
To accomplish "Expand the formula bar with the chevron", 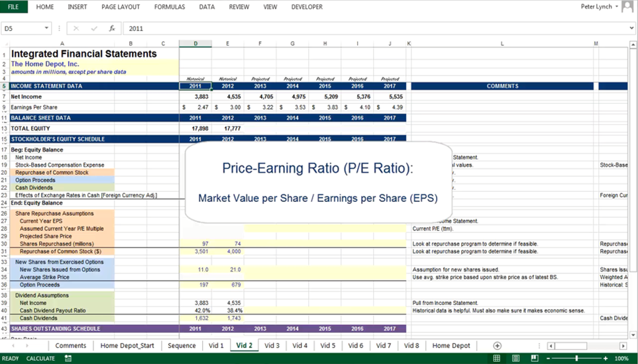I will (631, 28).
